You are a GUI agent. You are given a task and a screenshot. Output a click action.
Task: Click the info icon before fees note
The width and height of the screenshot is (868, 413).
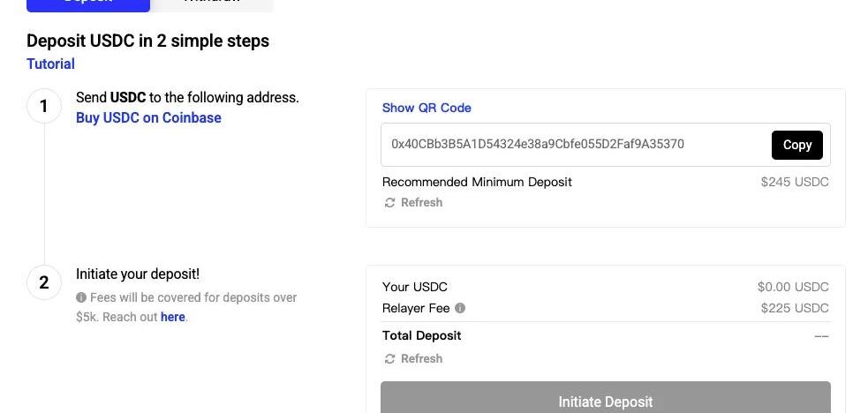[x=81, y=298]
